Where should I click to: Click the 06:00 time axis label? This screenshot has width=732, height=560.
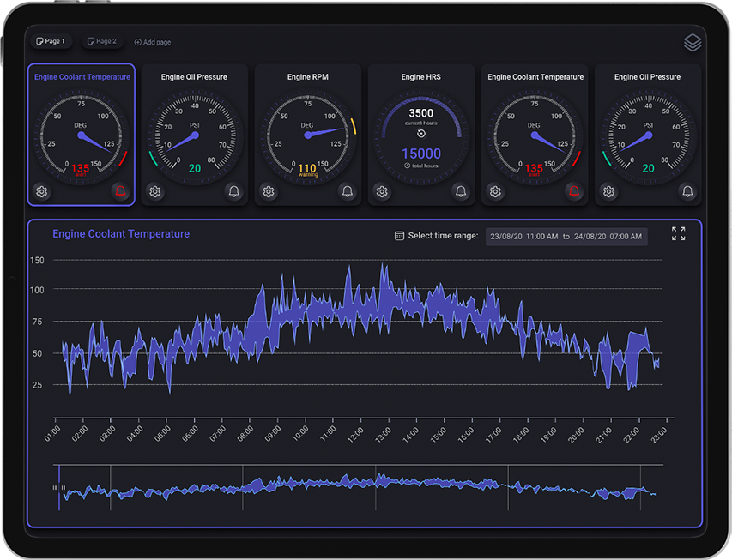pyautogui.click(x=190, y=434)
